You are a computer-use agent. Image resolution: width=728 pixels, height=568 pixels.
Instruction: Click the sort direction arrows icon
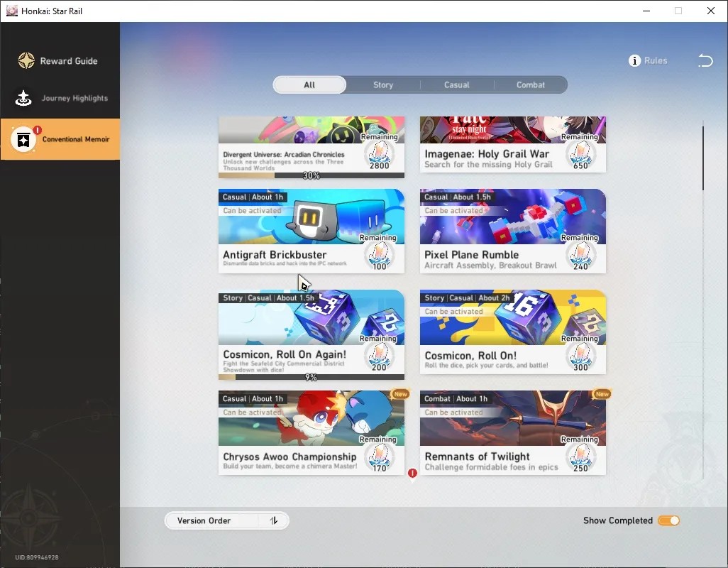pos(274,520)
